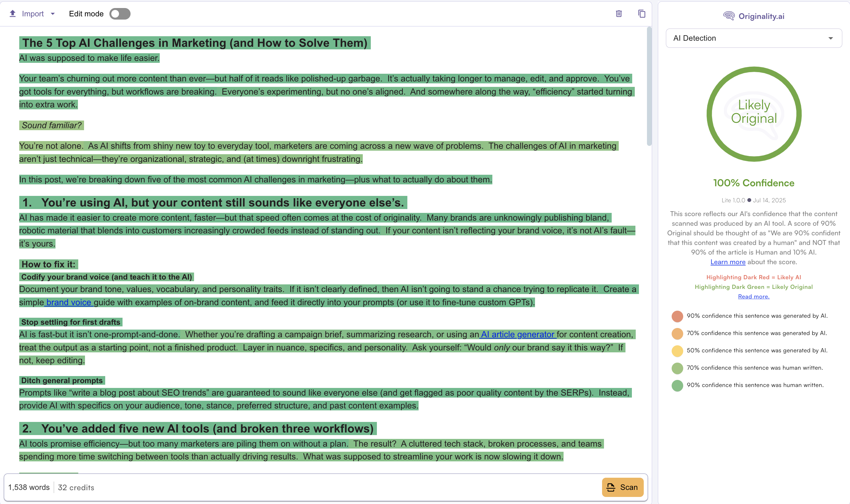Click the AI Detection dropdown arrow
This screenshot has width=850, height=504.
coord(830,38)
